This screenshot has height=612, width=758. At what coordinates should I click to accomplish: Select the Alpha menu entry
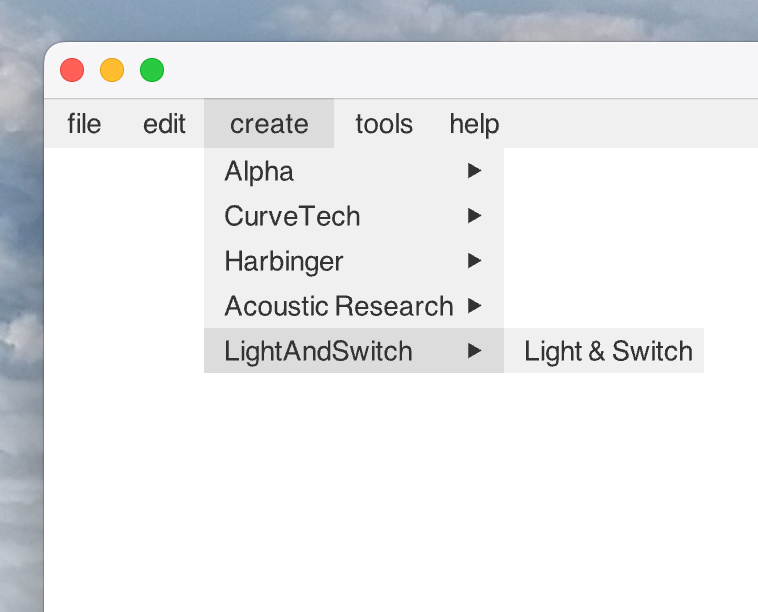pos(259,171)
